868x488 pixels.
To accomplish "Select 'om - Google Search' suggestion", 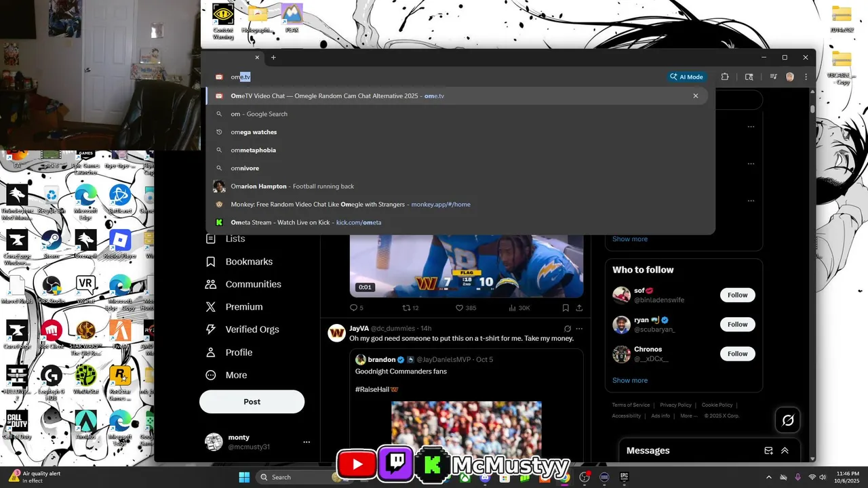I will 457,114.
